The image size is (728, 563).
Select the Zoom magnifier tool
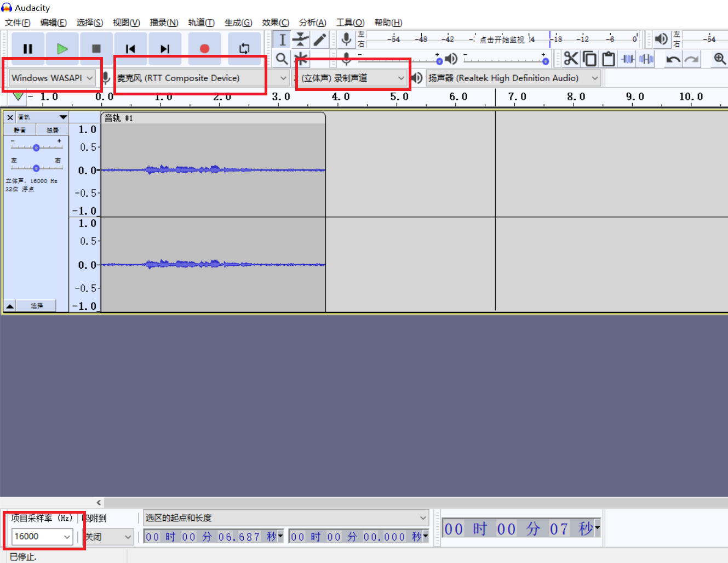(x=282, y=58)
